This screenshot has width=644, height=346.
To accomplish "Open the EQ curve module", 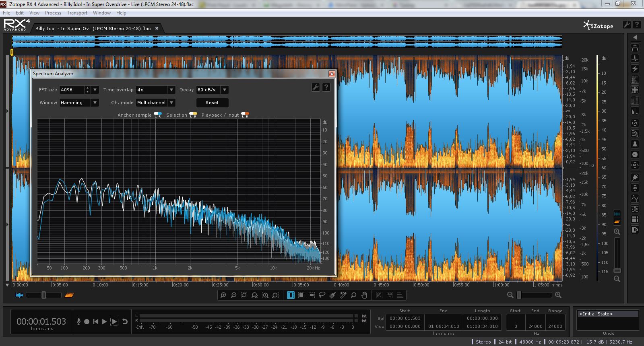I will tap(635, 198).
